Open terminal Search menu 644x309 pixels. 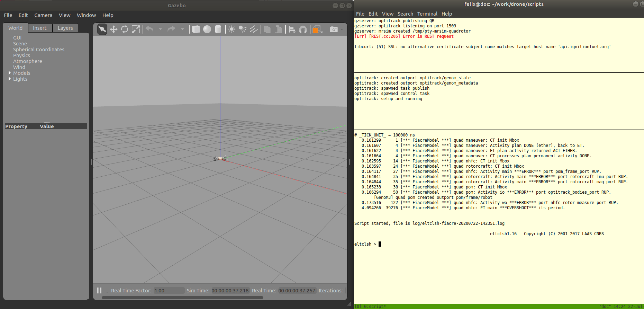405,14
